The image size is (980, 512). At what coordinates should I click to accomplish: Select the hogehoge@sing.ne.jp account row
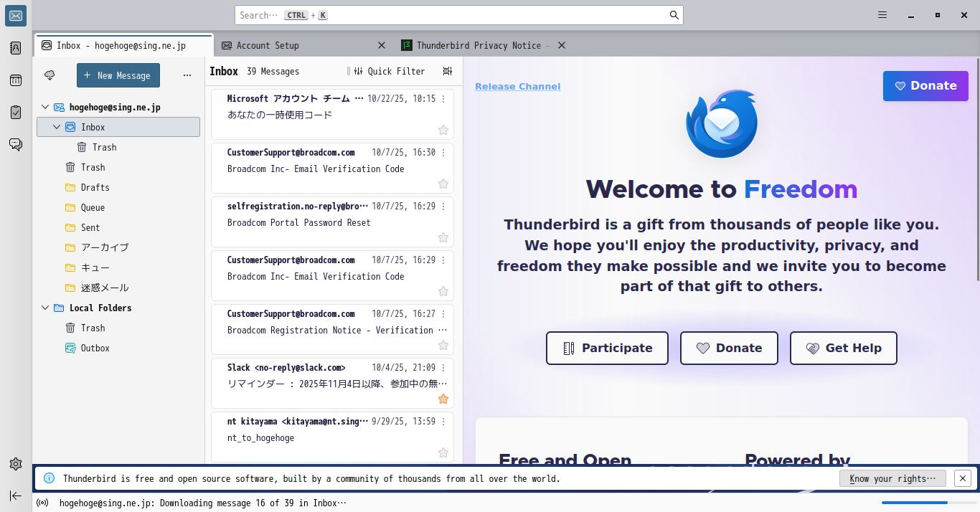(x=118, y=107)
